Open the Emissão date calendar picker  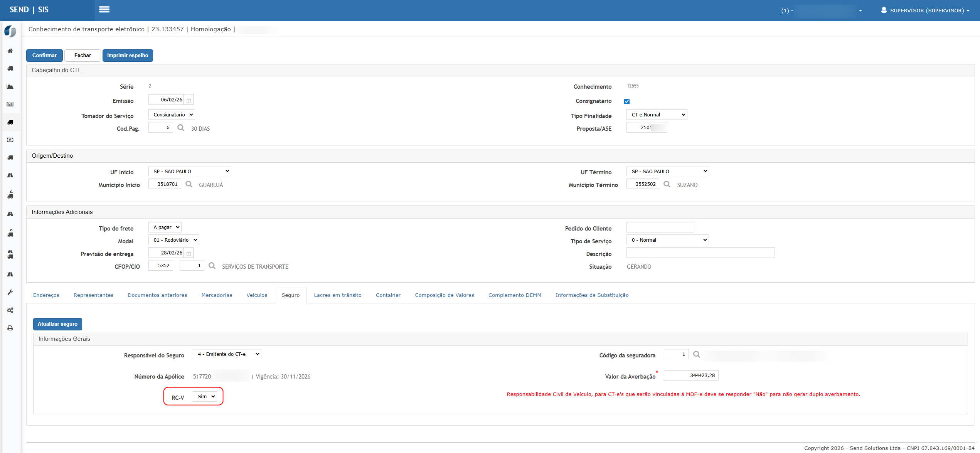[189, 100]
